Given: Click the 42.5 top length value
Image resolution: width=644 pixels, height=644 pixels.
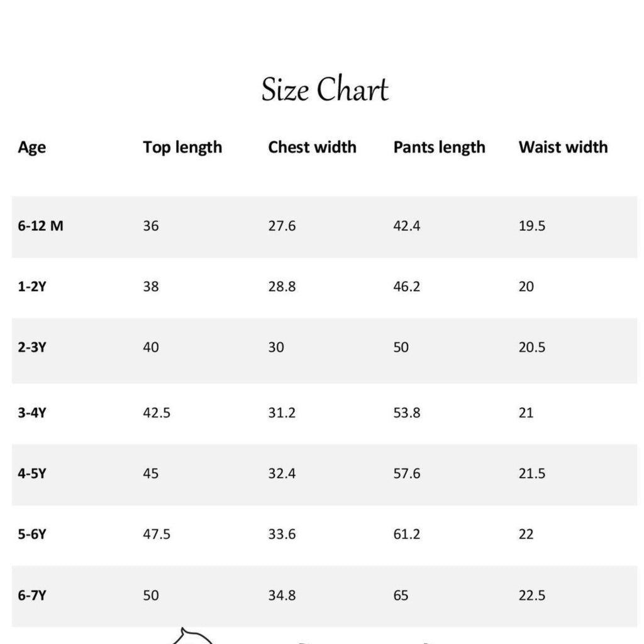Looking at the screenshot, I should (157, 413).
